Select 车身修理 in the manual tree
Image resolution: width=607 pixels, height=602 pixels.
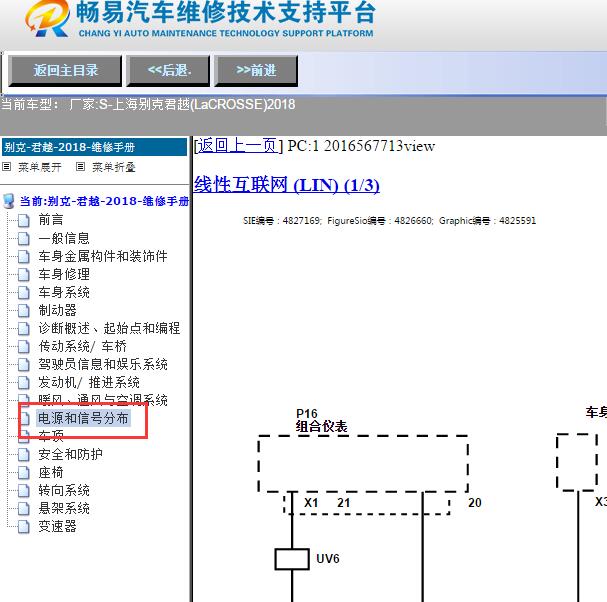click(x=64, y=274)
